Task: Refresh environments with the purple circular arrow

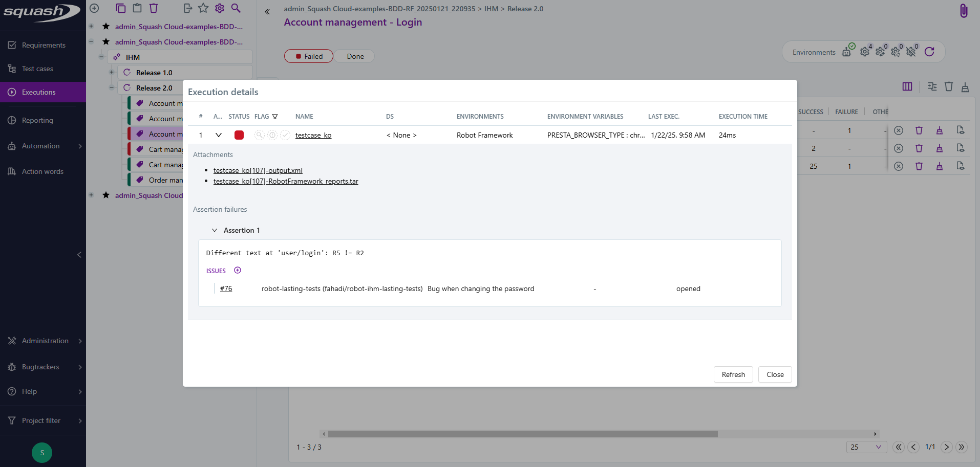Action: point(929,52)
